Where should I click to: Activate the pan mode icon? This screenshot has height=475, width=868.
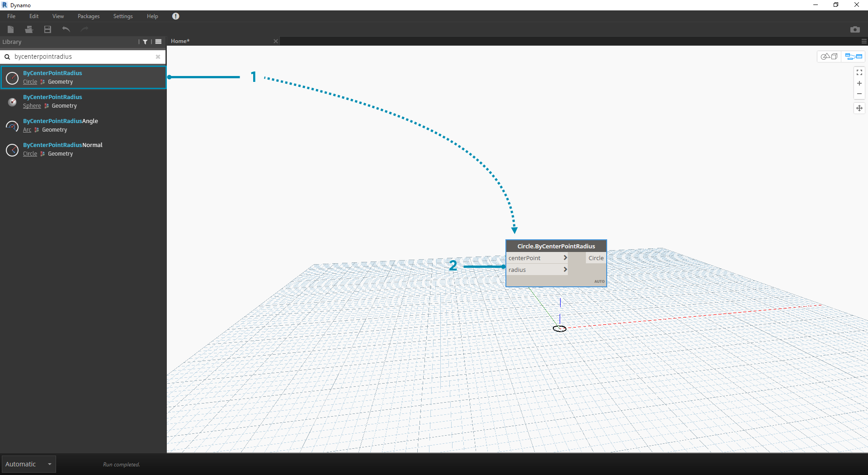pyautogui.click(x=859, y=108)
